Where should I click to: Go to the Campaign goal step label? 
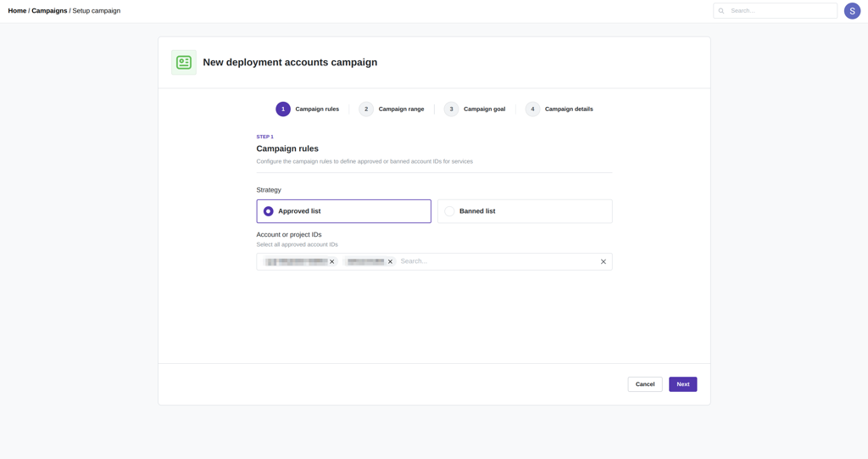pos(484,109)
